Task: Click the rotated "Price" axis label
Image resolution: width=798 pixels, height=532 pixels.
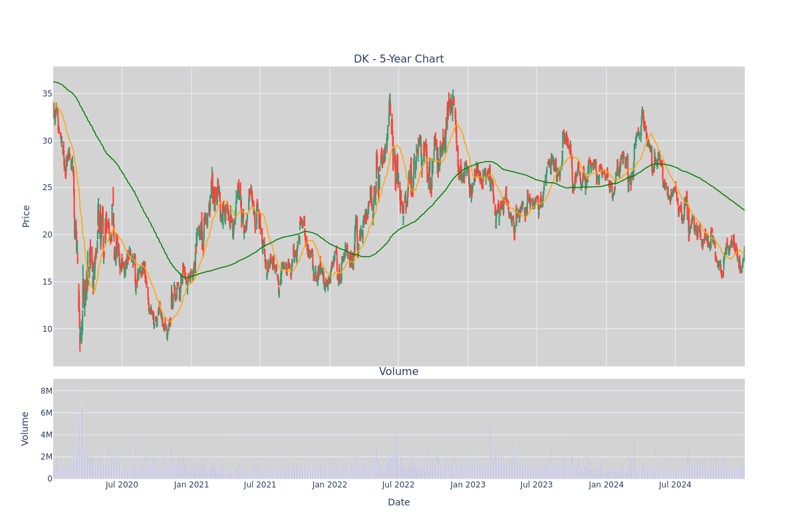Action: pos(27,216)
